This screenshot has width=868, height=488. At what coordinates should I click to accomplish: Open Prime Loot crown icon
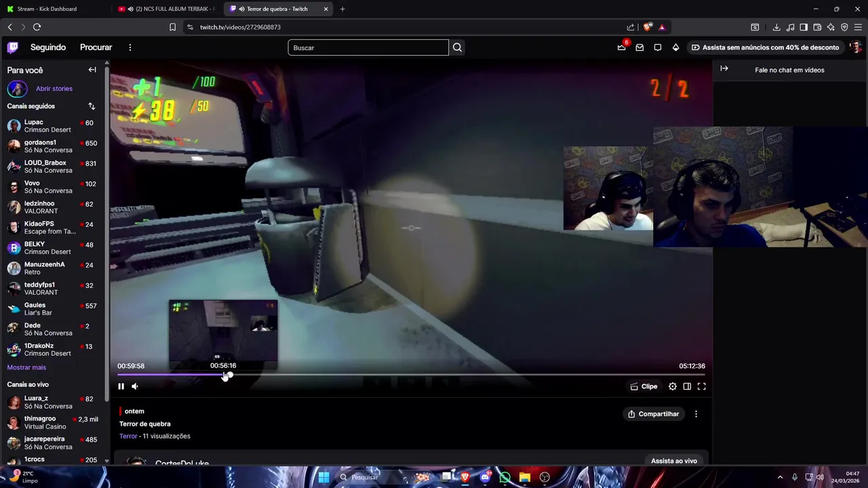click(x=621, y=47)
